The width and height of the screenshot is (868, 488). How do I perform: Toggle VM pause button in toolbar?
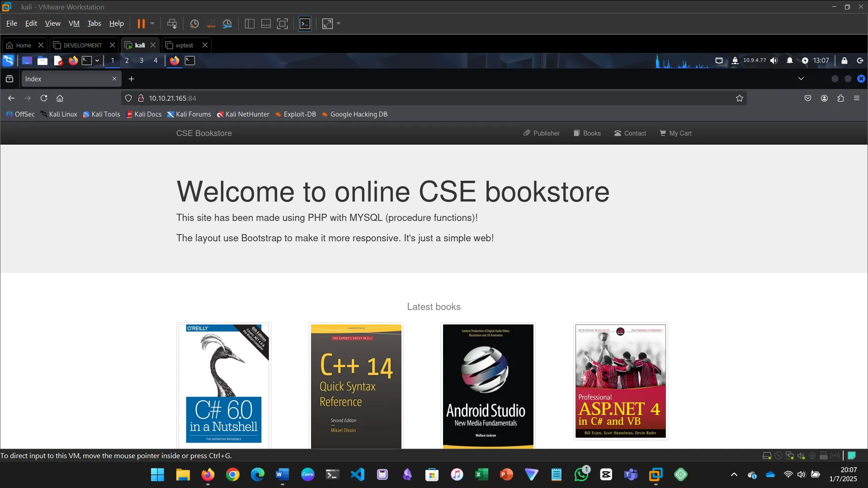tap(141, 23)
